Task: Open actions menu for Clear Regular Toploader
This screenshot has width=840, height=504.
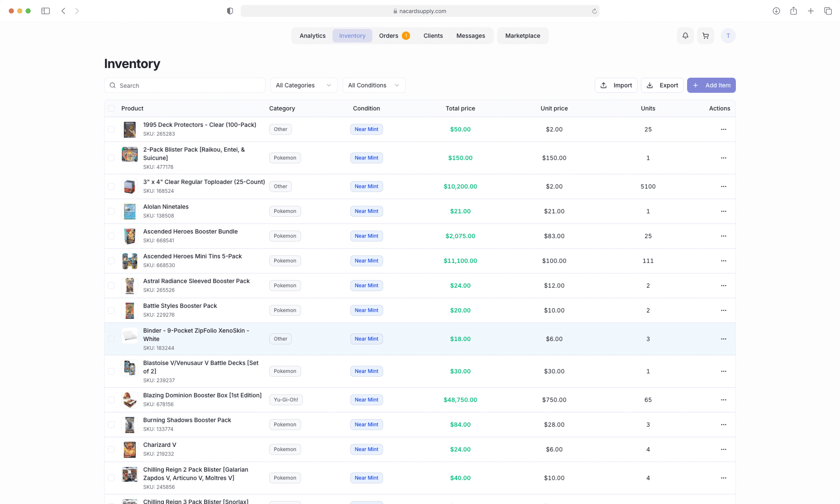Action: point(724,186)
